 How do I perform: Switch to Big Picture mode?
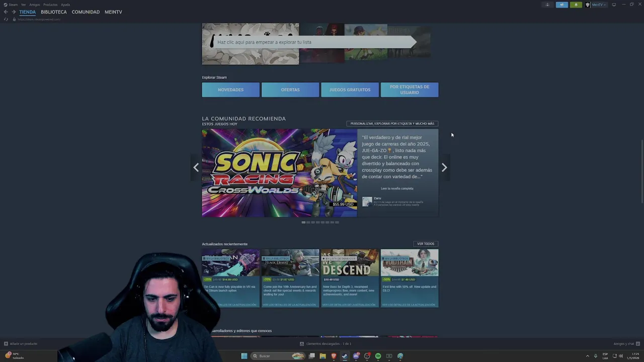(x=614, y=5)
